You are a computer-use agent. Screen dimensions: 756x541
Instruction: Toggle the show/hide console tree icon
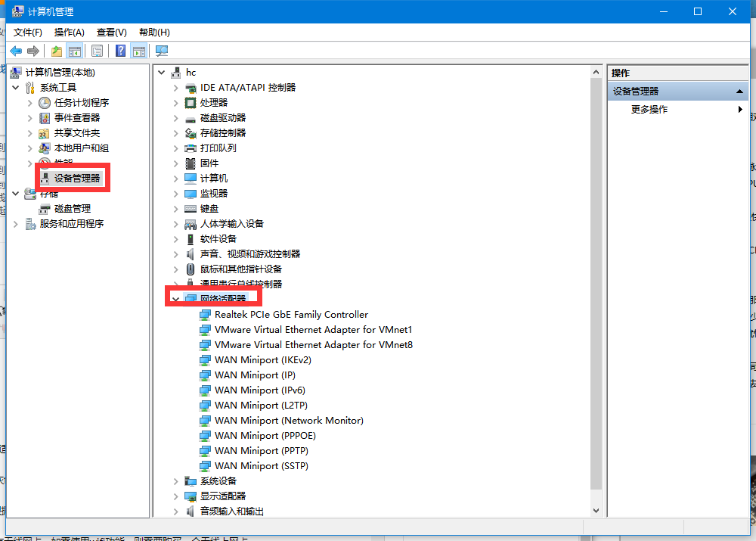click(x=75, y=51)
